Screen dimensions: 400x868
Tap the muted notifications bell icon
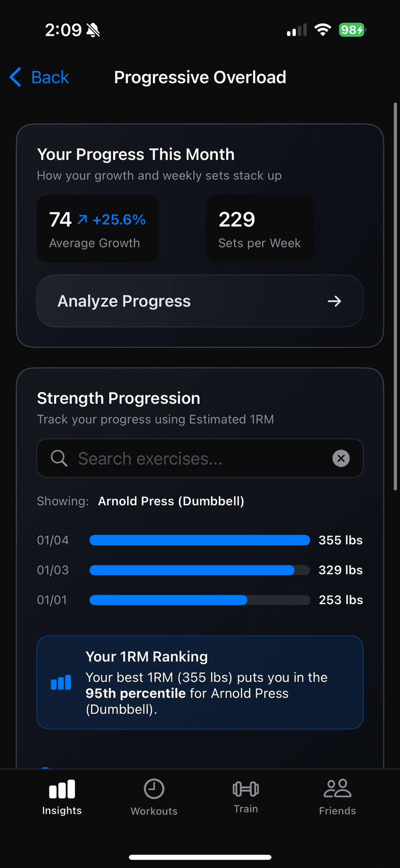[x=93, y=29]
